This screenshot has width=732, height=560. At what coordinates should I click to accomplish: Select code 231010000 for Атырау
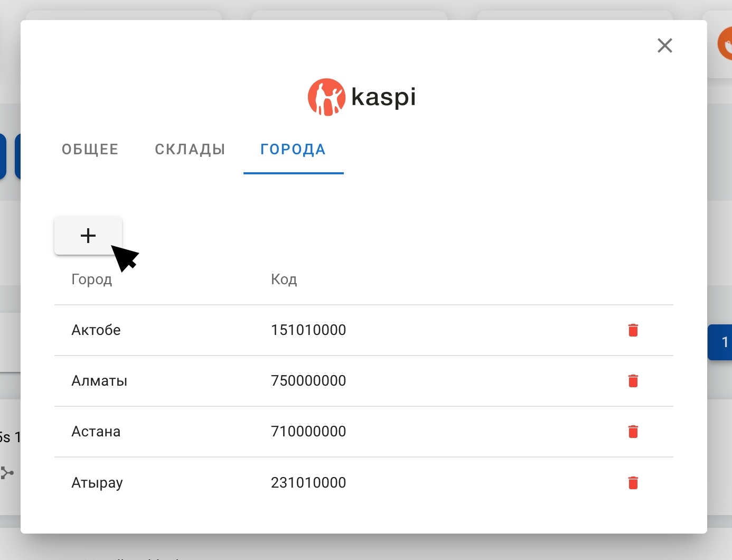click(308, 482)
